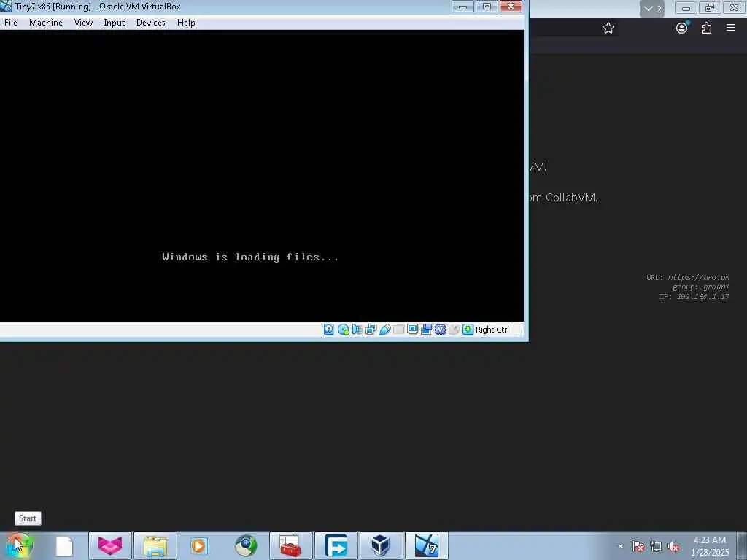Click the display indicator icon
Viewport: 747px width, 560px height.
point(413,330)
